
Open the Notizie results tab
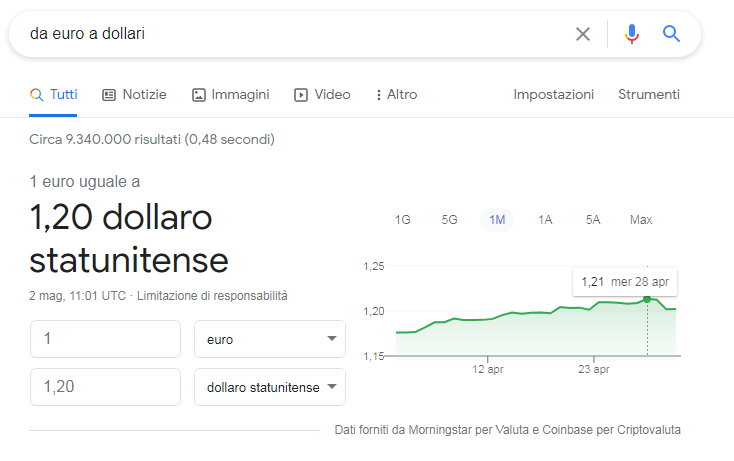[134, 95]
